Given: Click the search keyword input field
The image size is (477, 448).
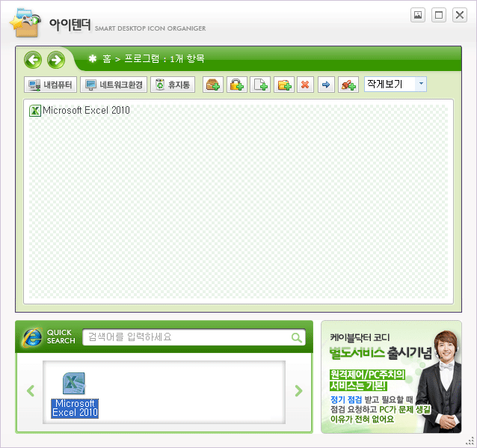Looking at the screenshot, I should click(187, 337).
